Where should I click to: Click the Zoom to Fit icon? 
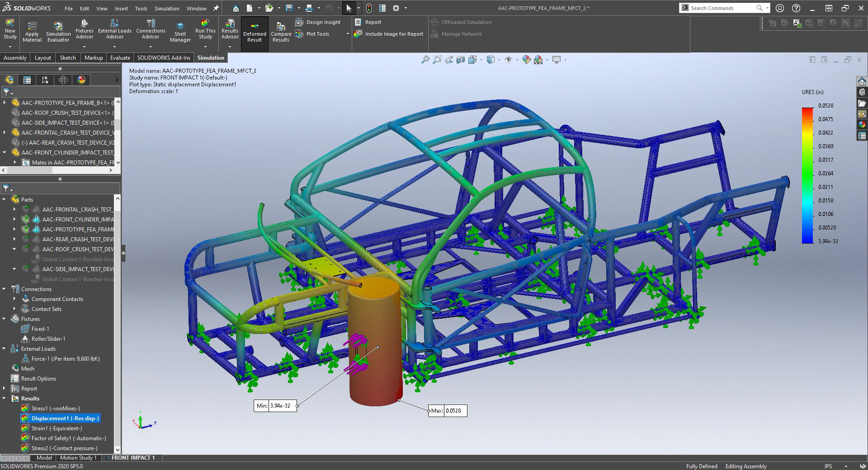pos(425,60)
